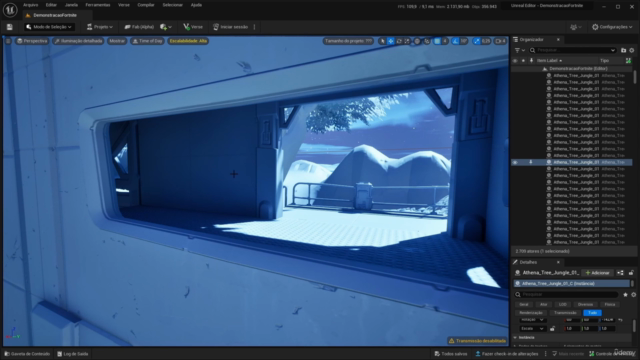Activate the rotate gizmo tool

pos(399,41)
